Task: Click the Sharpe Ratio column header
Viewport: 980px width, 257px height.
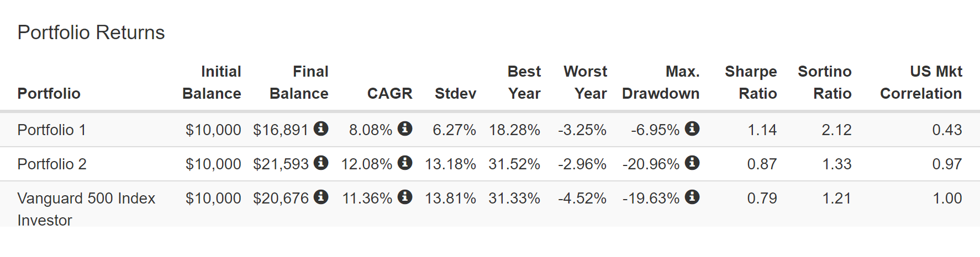Action: click(751, 83)
